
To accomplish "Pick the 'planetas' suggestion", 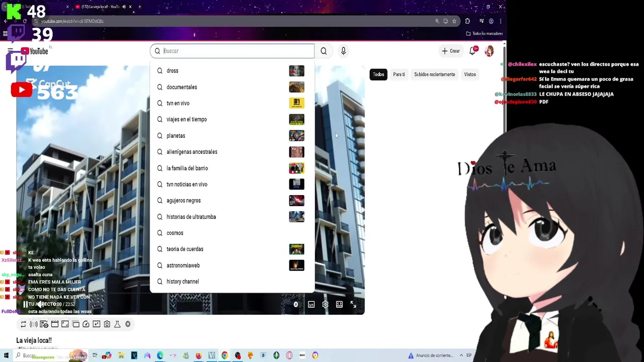I will point(232,136).
